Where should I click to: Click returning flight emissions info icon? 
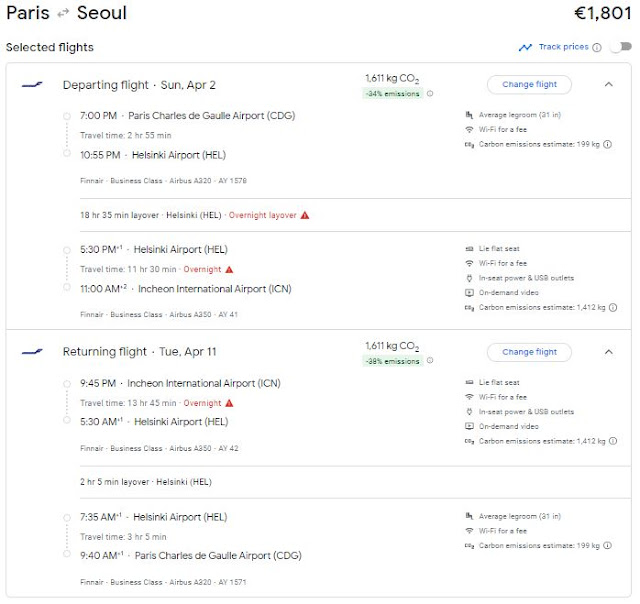431,362
